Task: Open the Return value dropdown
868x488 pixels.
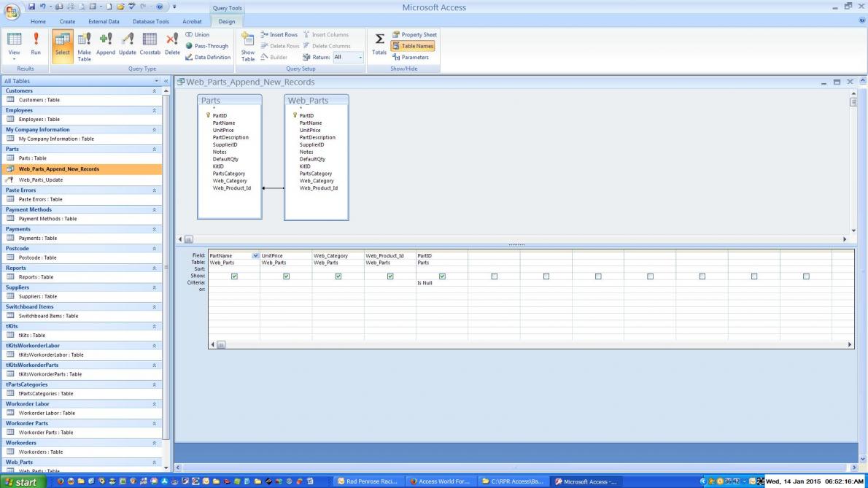Action: pos(360,57)
